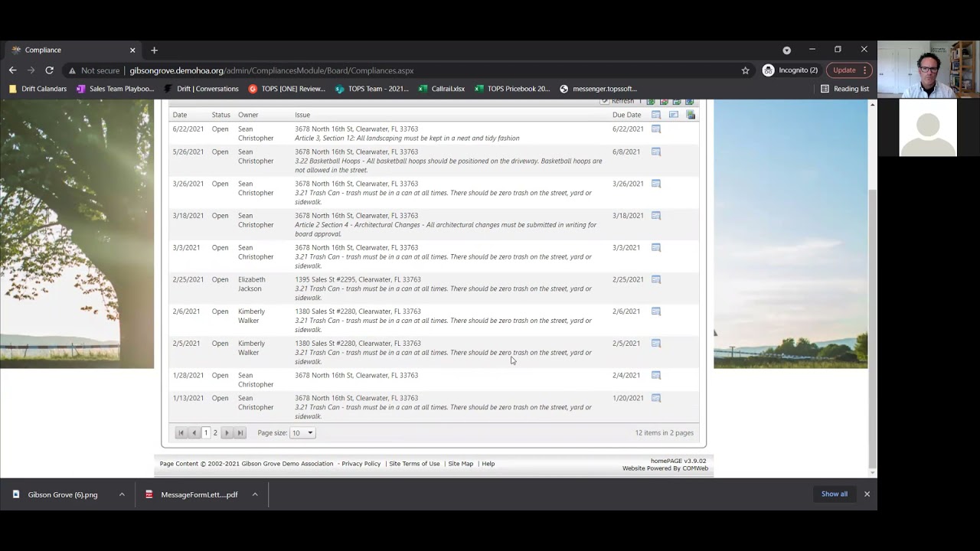Reload the Compliance page
The image size is (980, 551).
pyautogui.click(x=49, y=70)
